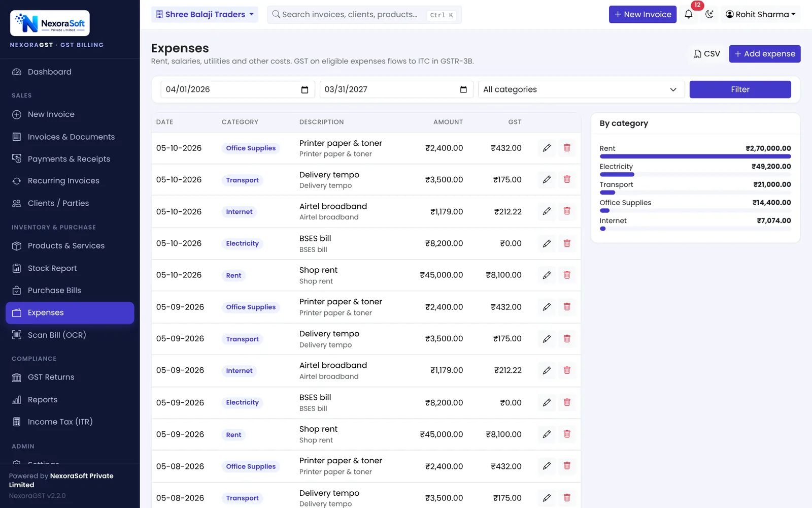Select the Transport total ₹21,000.00
The height and width of the screenshot is (508, 812).
pos(772,184)
